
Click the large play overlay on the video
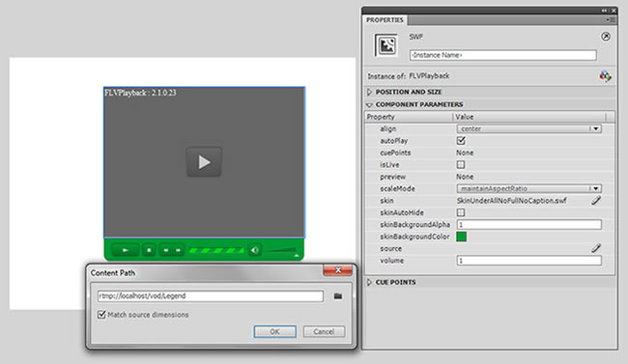204,162
